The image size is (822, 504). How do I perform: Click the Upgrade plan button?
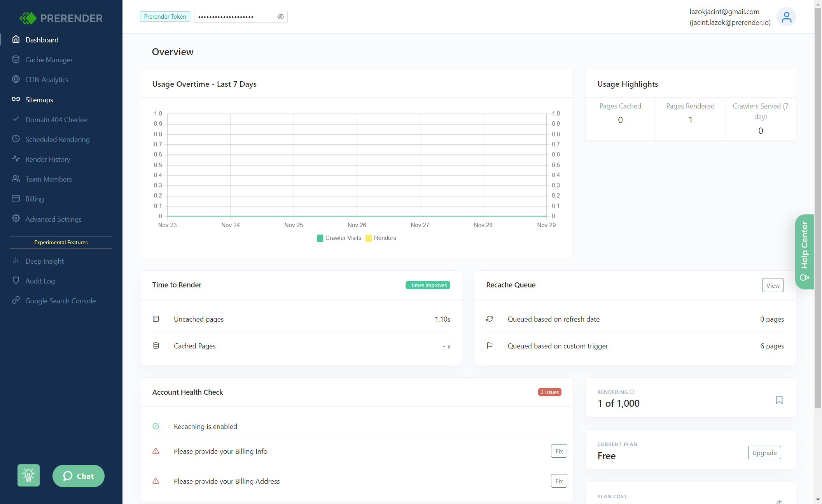pyautogui.click(x=764, y=452)
